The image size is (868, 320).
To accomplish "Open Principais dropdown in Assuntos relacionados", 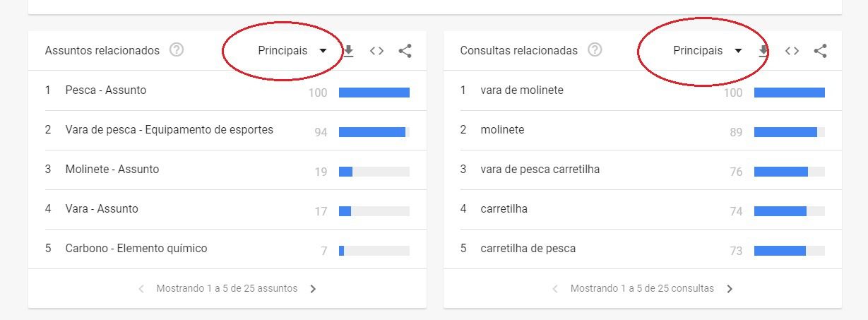I will coord(292,51).
